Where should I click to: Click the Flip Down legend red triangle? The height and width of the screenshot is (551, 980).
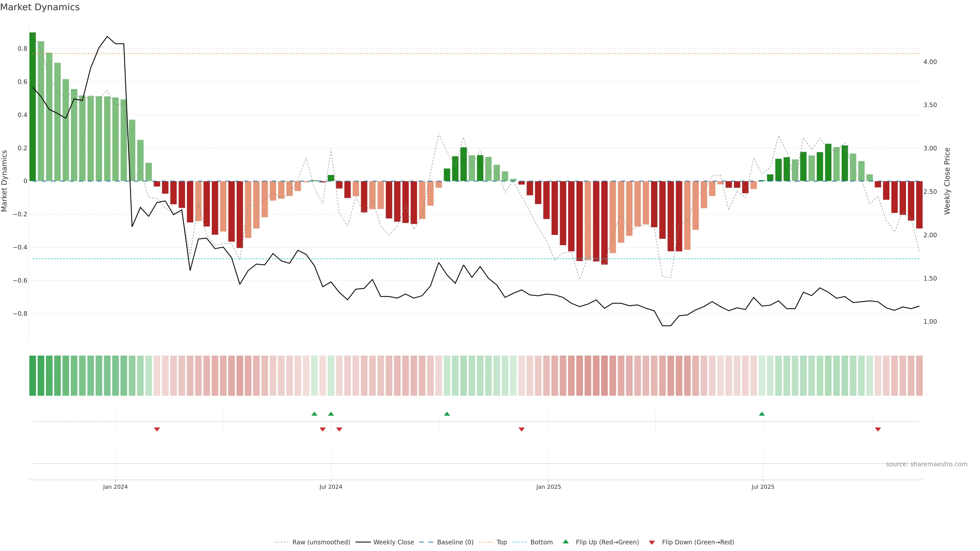[652, 543]
